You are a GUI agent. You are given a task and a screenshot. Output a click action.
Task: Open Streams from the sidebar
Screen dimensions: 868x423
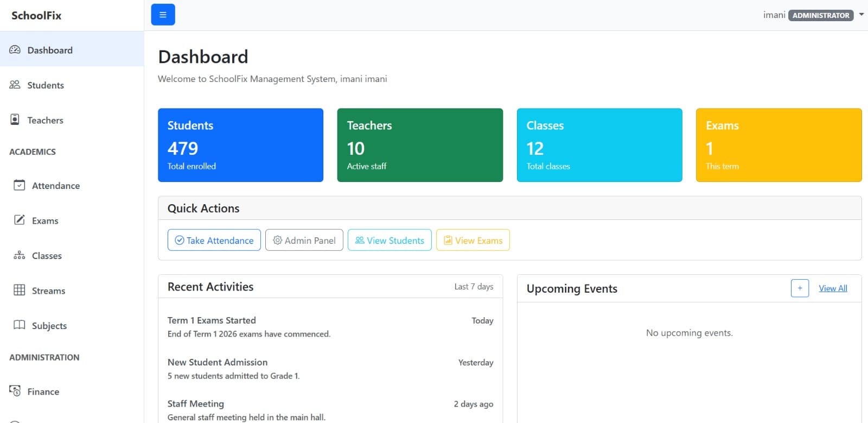(72, 290)
